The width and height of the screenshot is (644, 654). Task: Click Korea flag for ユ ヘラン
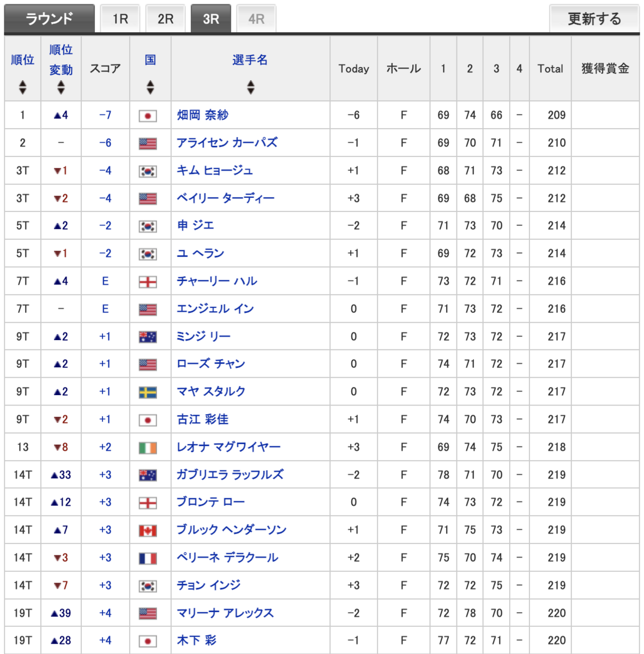coord(148,255)
